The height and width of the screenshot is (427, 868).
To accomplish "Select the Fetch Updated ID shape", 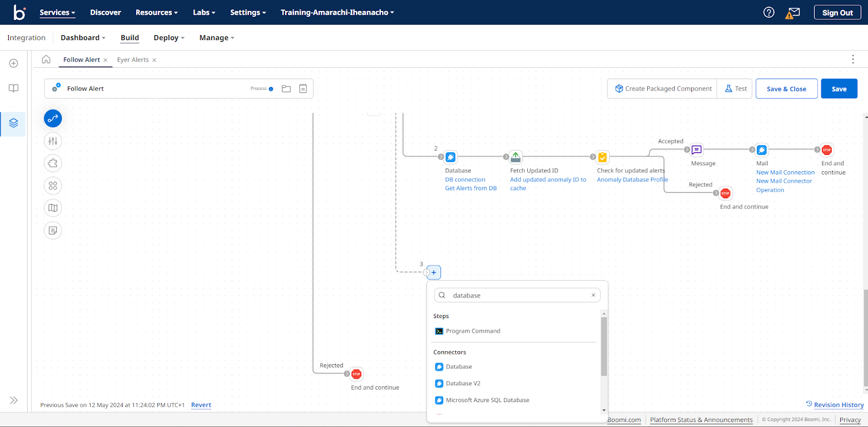I will (x=516, y=157).
